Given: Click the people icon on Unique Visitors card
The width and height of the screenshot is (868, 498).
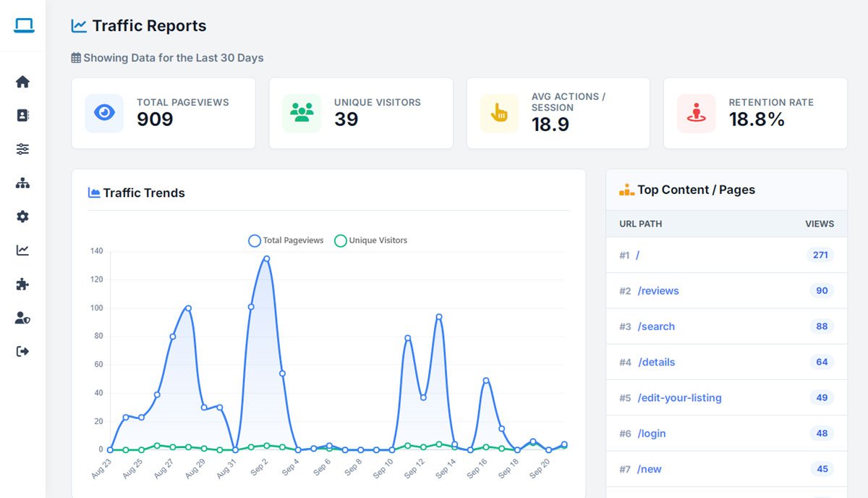Looking at the screenshot, I should click(x=302, y=113).
